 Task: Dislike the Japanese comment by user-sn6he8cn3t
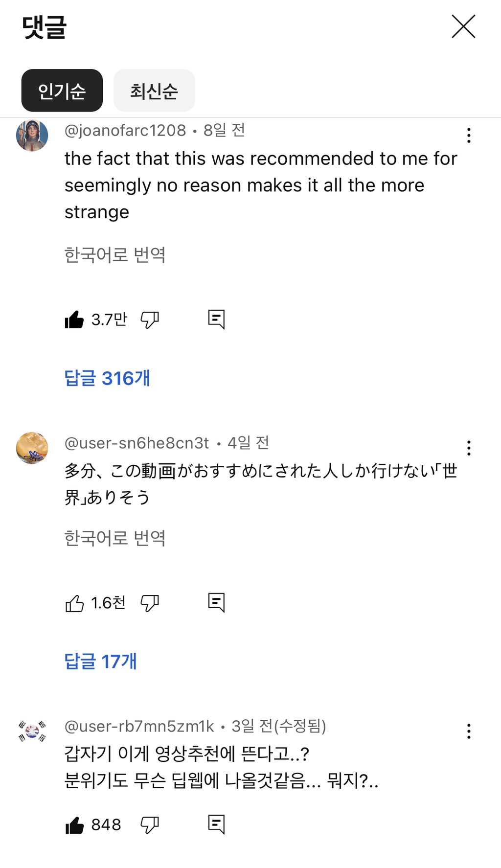click(150, 603)
